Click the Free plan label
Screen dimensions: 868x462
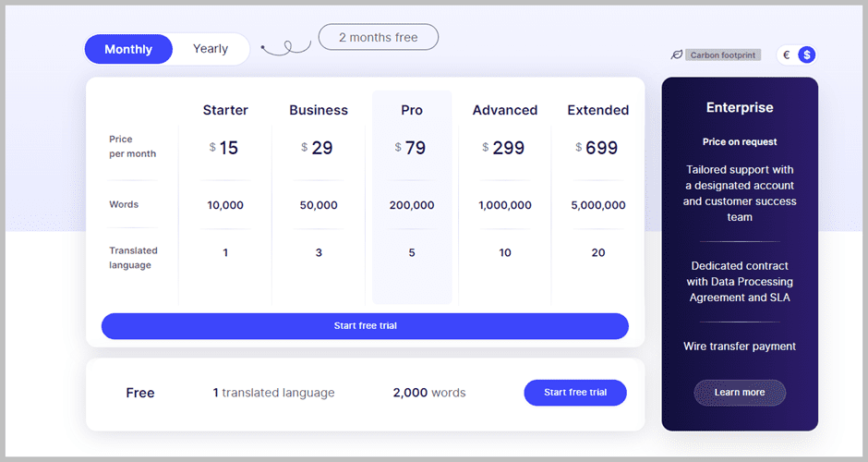pos(140,393)
